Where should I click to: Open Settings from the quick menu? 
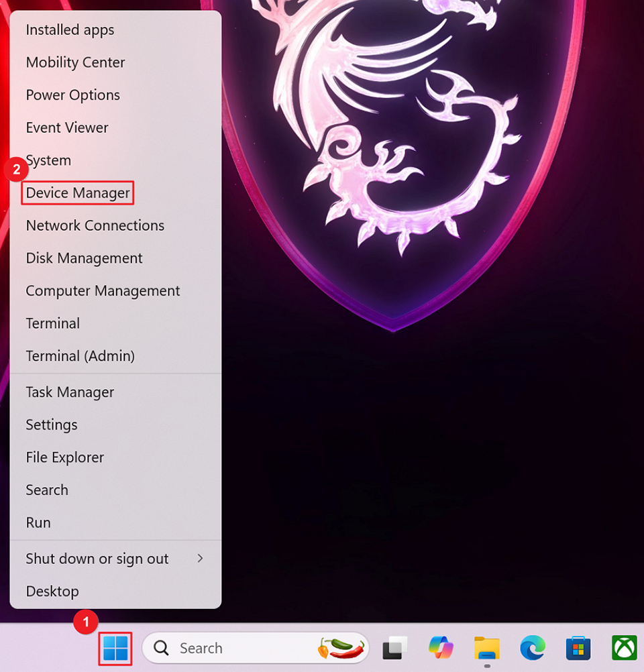pos(115,425)
